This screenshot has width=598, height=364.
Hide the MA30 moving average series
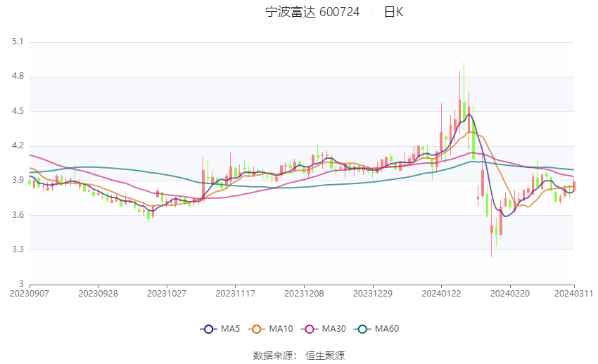(324, 329)
